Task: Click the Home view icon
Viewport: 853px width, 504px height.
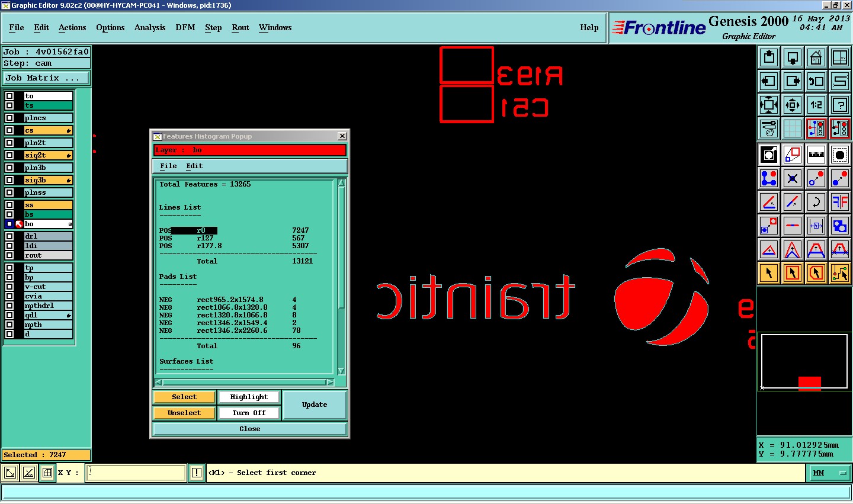Action: tap(816, 57)
